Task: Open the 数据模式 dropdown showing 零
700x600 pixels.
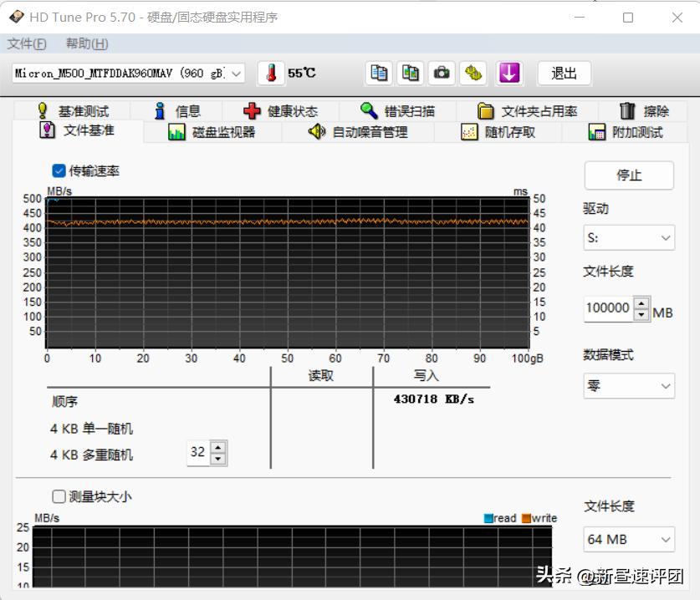Action: 628,386
